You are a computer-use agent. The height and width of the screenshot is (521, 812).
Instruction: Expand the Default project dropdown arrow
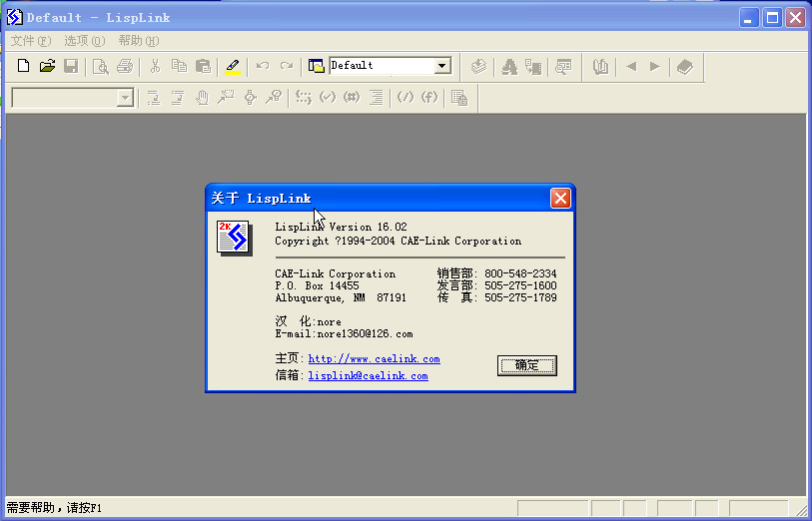441,66
